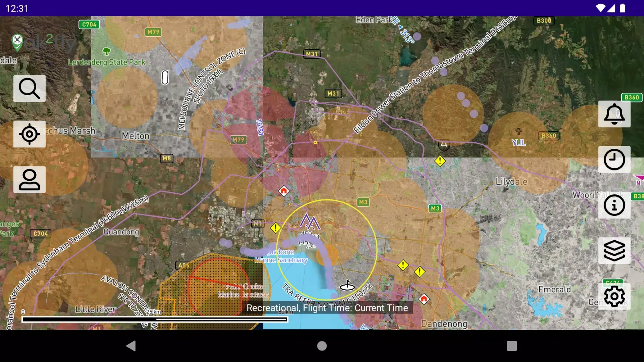Click the map scale bar
Screen dimensions: 644x362
pos(155,319)
